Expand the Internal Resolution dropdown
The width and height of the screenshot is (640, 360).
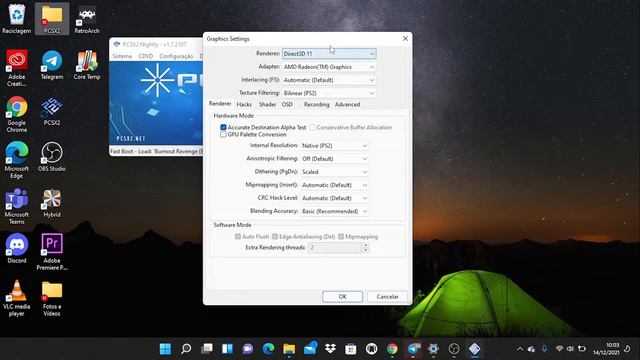coord(335,146)
